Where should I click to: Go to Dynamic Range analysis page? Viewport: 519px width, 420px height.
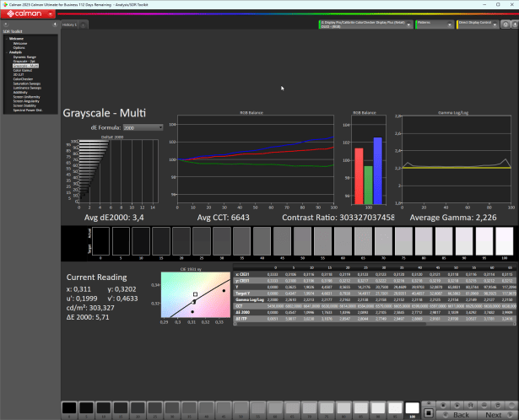point(24,57)
